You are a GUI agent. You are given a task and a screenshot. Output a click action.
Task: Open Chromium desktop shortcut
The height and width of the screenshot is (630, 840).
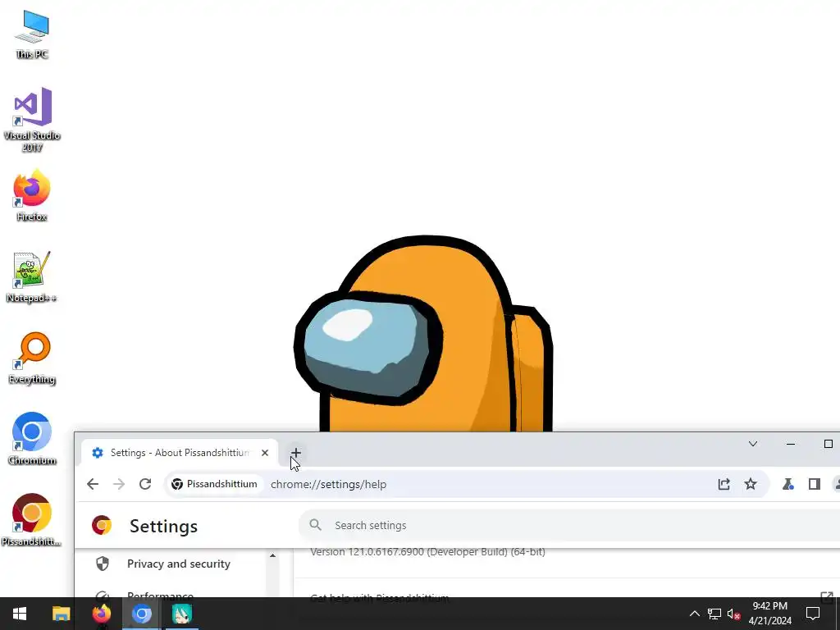click(x=32, y=439)
